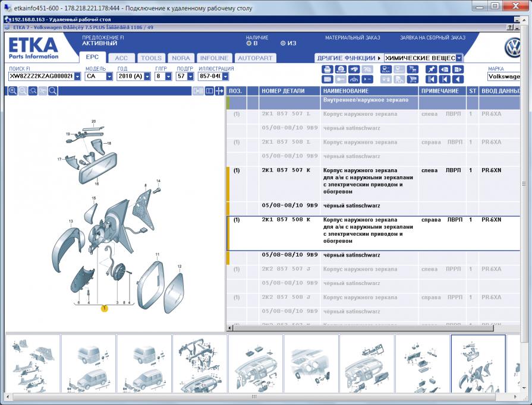
Task: Click the НАИМЕНОВАНИЕ column header
Action: click(x=369, y=91)
